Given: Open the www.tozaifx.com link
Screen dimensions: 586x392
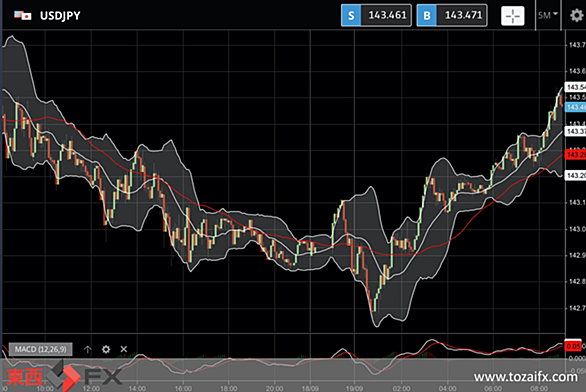Looking at the screenshot, I should click(526, 377).
